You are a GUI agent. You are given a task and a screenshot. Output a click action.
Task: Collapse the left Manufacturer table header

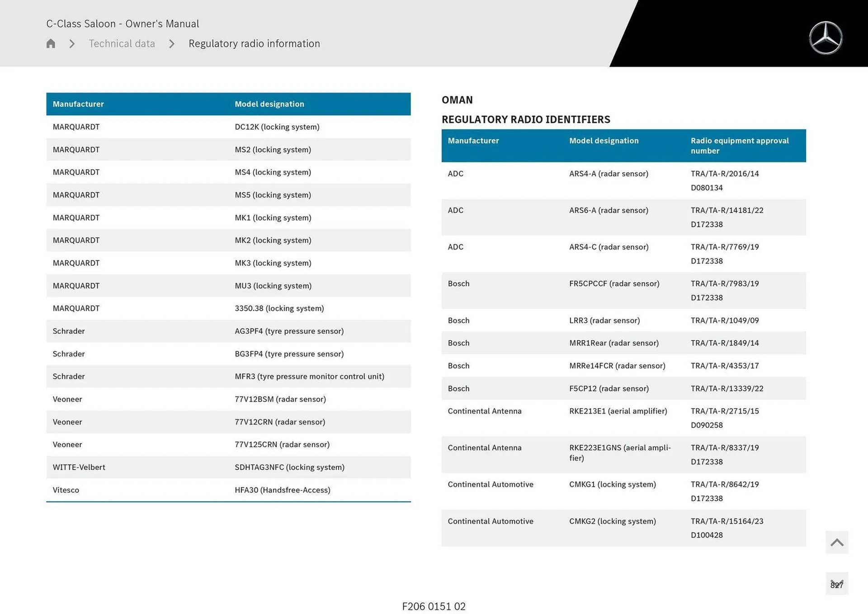pyautogui.click(x=78, y=104)
